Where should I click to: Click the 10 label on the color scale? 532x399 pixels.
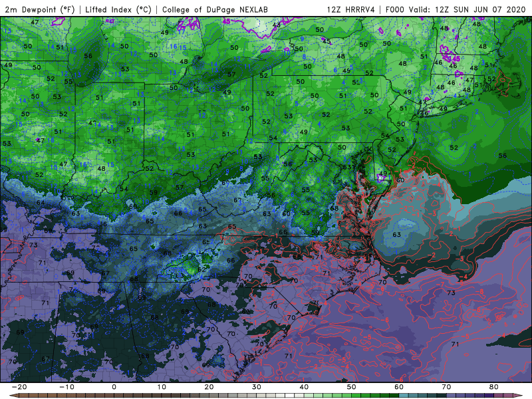click(162, 387)
